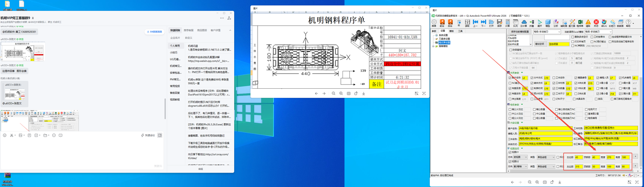Click the 保存 floppy disk toolbar icon
644x187 pixels.
coord(500,23)
